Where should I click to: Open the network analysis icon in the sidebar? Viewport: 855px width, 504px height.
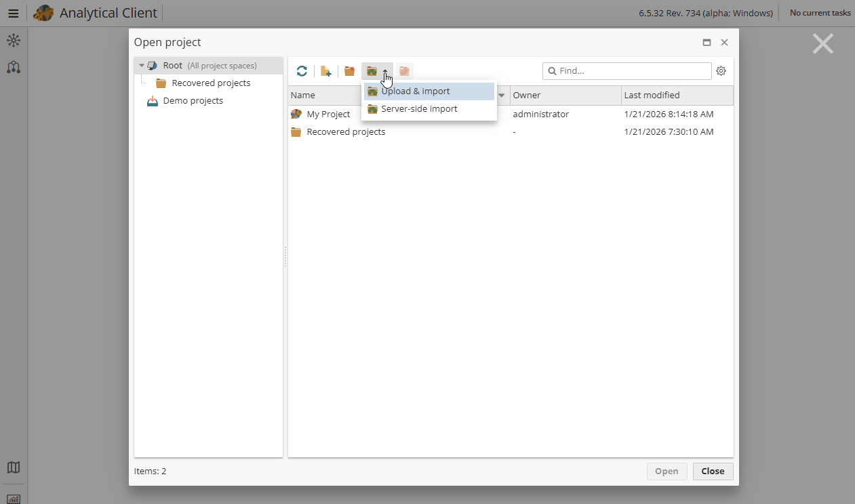click(14, 41)
